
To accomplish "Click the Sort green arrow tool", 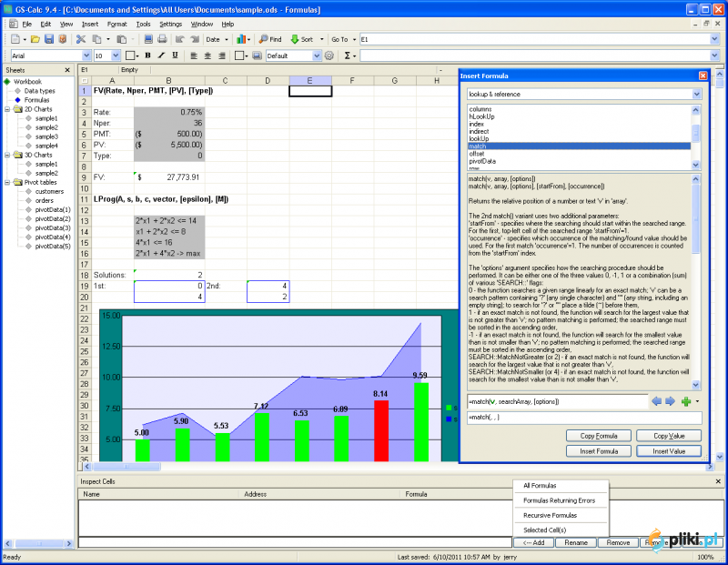I will (302, 39).
